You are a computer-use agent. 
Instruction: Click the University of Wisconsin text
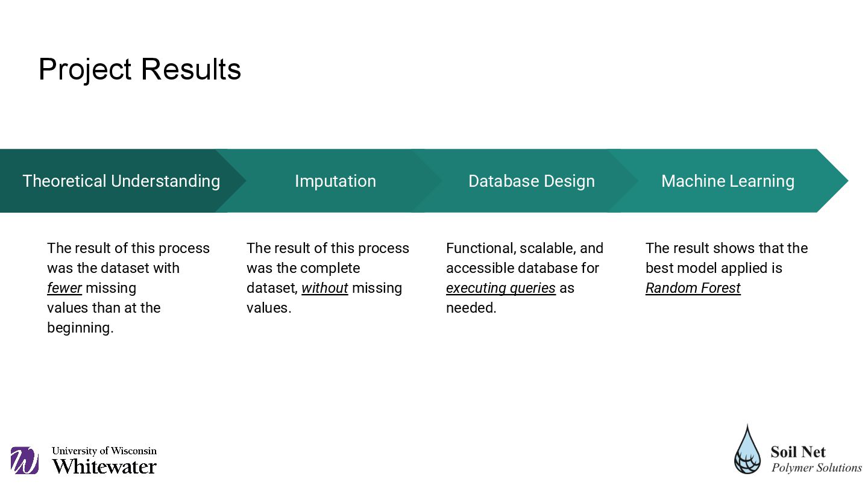pyautogui.click(x=104, y=451)
